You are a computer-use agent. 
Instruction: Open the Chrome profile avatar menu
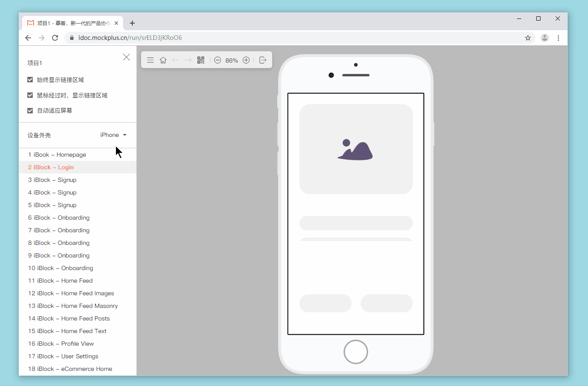point(545,38)
